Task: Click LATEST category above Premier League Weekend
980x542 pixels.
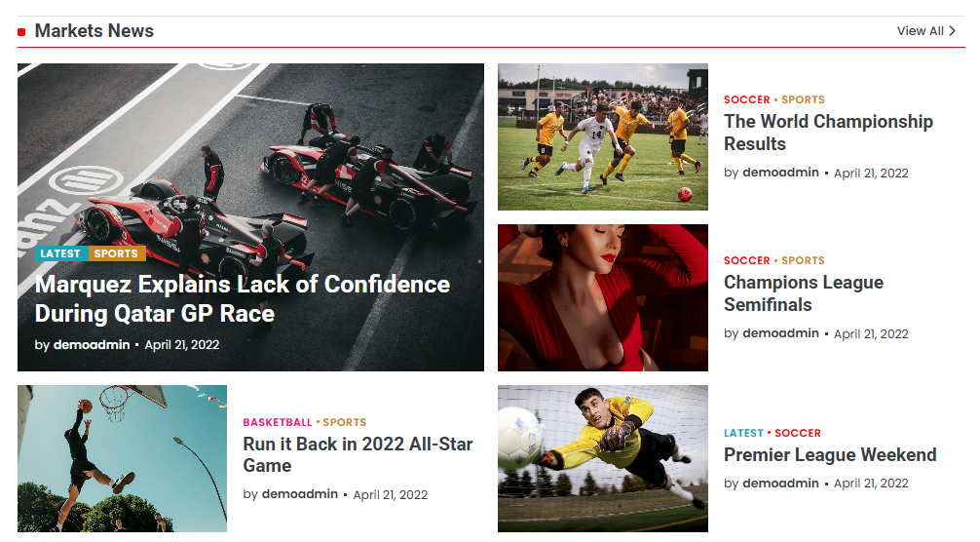Action: click(743, 433)
